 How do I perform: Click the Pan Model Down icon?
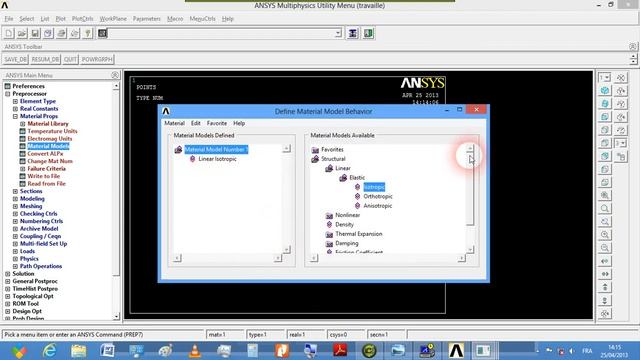tap(605, 300)
